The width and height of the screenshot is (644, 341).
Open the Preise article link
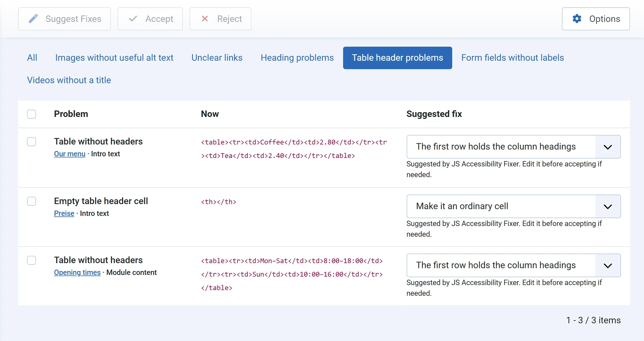pyautogui.click(x=64, y=213)
